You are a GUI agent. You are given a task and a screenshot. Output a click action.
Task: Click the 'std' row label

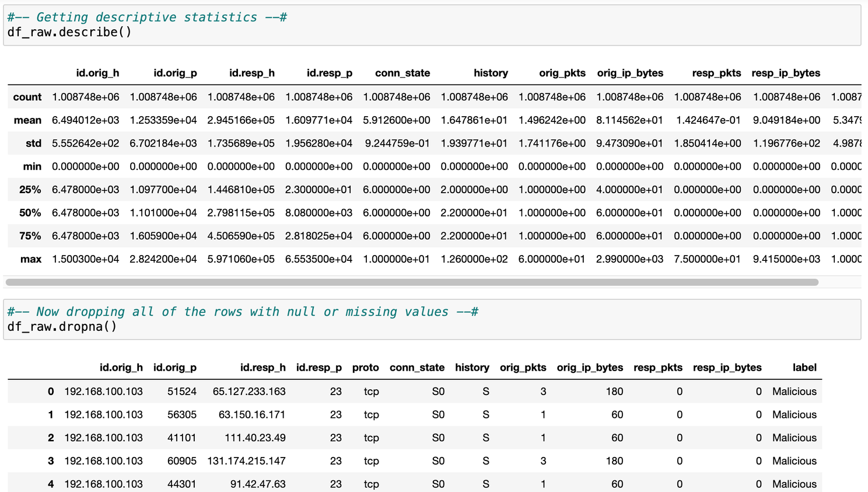pos(33,144)
